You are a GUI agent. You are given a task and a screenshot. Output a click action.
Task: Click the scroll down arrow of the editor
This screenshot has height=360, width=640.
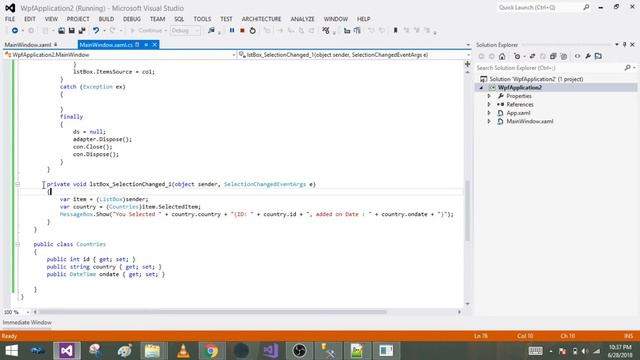click(467, 304)
